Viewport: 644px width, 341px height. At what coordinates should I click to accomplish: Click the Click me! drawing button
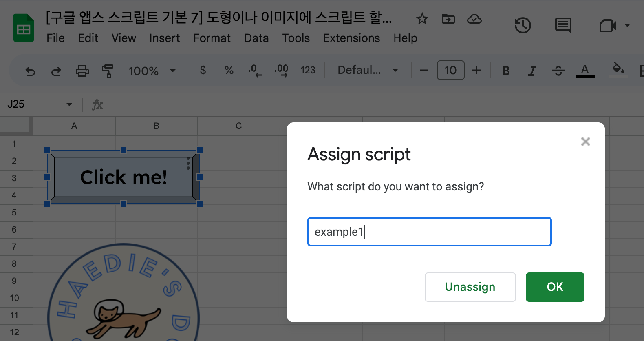124,177
